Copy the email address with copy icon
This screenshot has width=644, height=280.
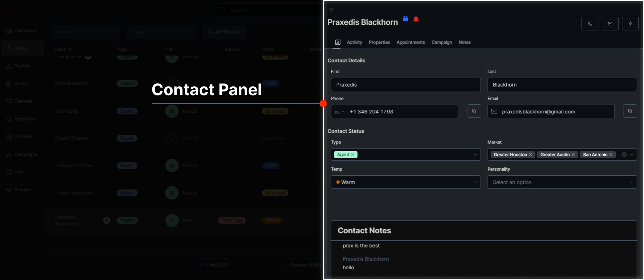(630, 111)
